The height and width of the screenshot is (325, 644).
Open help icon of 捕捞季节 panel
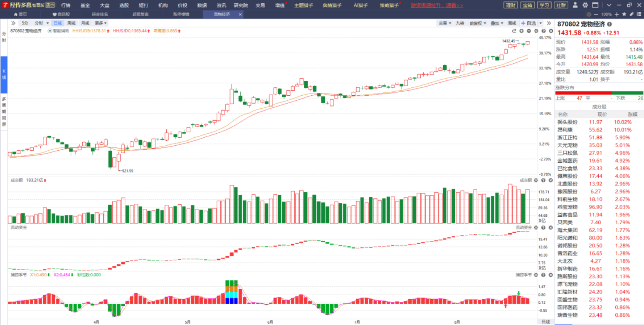[543, 275]
